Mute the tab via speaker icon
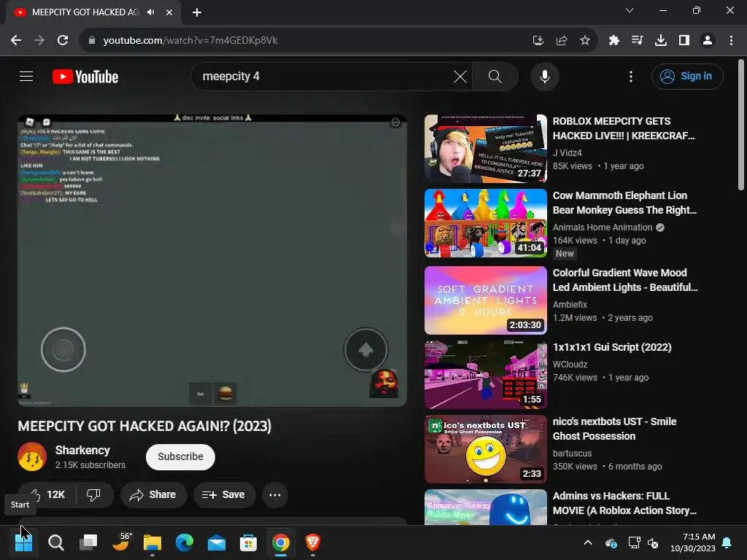 pyautogui.click(x=151, y=12)
